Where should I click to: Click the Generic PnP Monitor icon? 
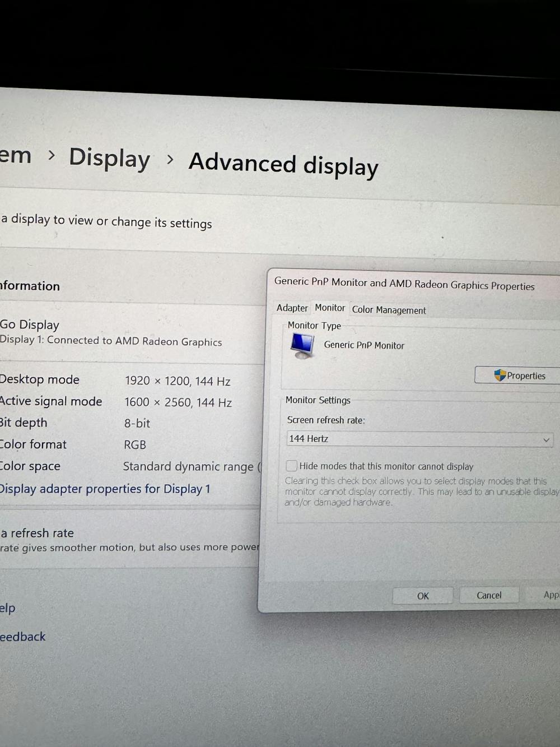(302, 345)
